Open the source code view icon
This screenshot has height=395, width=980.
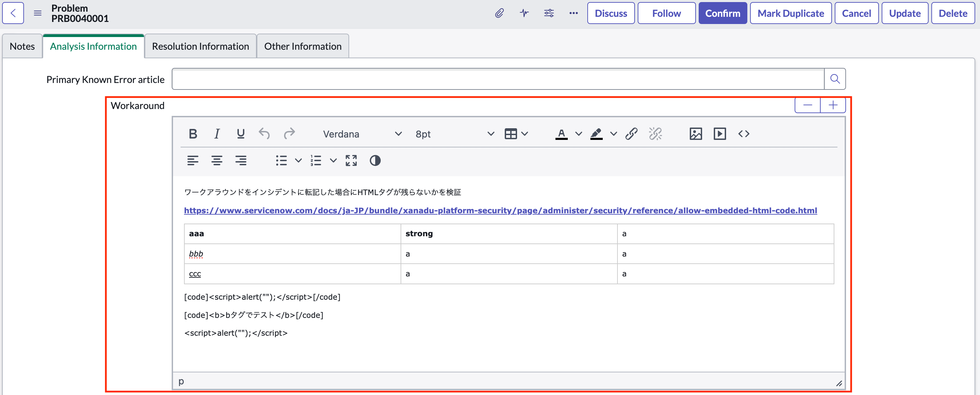(x=743, y=134)
